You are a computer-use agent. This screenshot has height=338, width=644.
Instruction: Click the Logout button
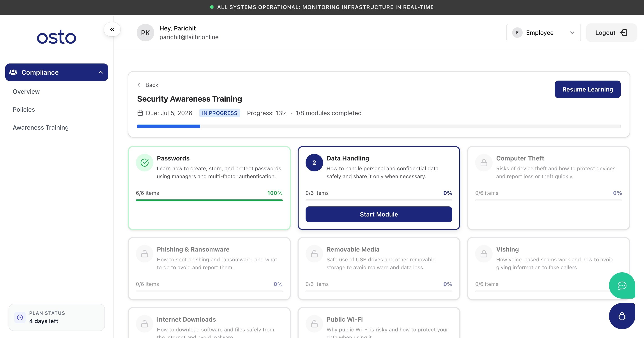point(611,33)
